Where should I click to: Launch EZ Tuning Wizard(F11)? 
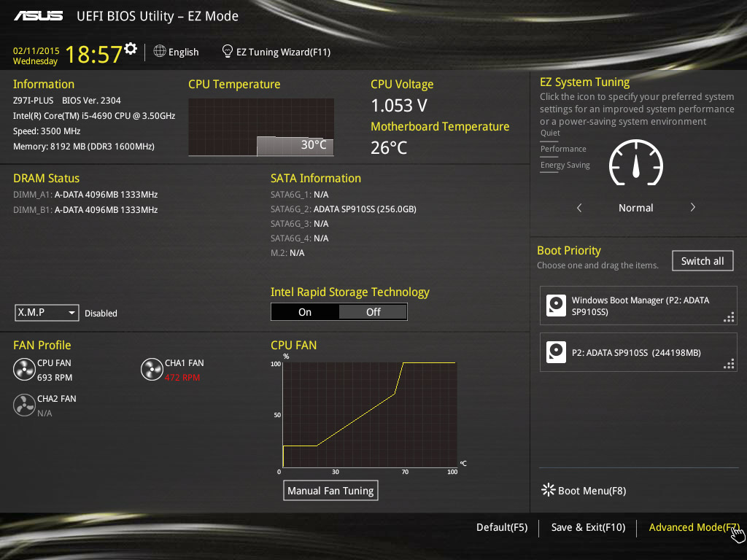click(x=283, y=52)
